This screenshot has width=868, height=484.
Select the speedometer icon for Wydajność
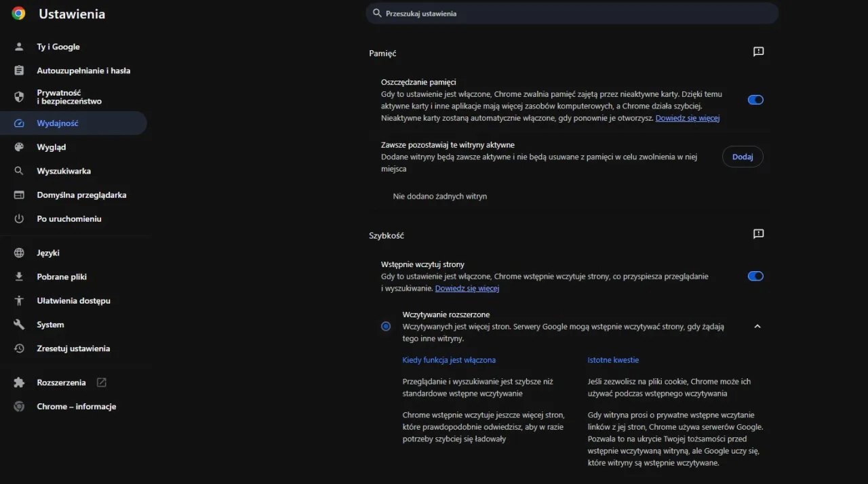20,123
